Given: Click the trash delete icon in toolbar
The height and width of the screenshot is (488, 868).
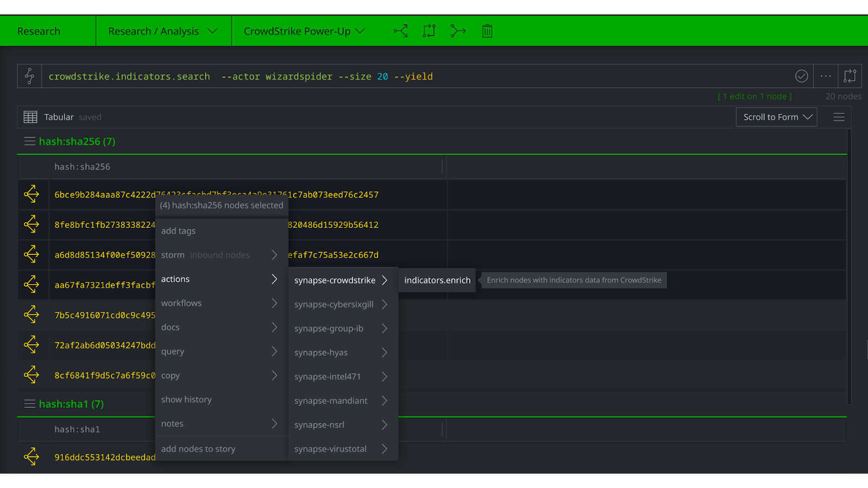Looking at the screenshot, I should coord(487,31).
